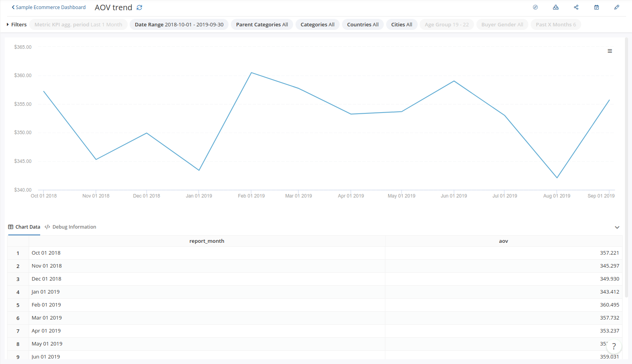Open the Parent Categories filter
Viewport: 632px width, 364px height.
click(262, 24)
